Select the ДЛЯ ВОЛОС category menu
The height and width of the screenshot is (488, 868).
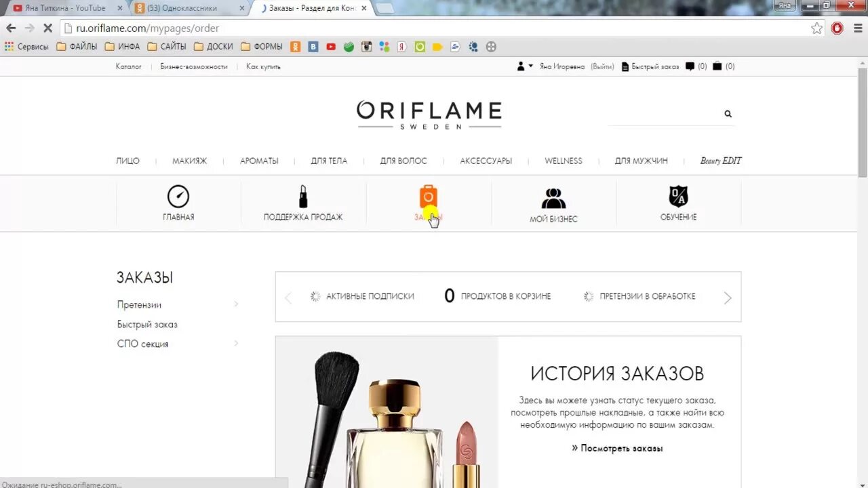(x=403, y=161)
